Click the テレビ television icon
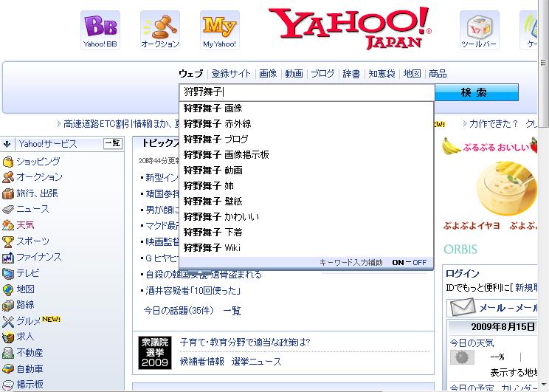 (7, 273)
